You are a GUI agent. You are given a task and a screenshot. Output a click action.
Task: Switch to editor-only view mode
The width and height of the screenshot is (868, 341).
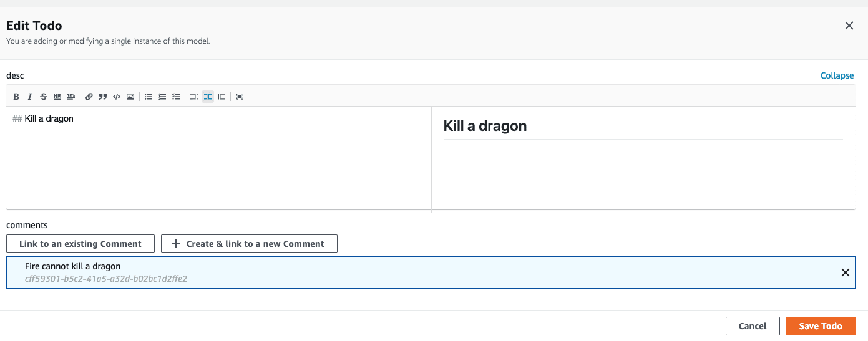(194, 97)
